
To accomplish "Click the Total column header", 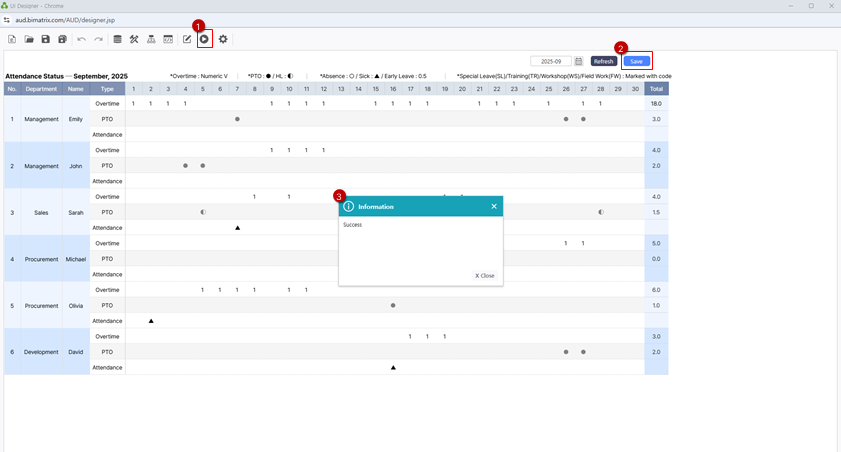I will point(656,89).
